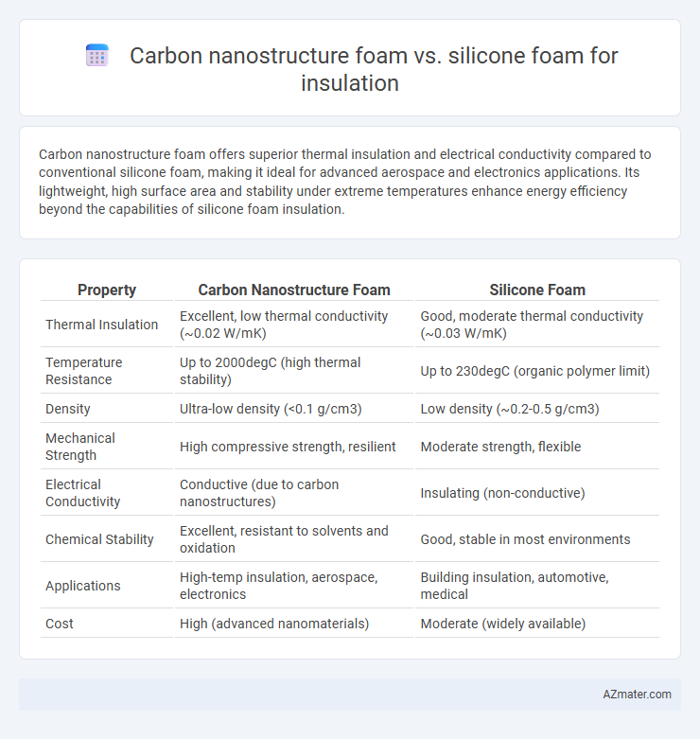Click 'Excellent, resistant to solvents and oxidation' cell
Viewport: 700px width, 739px height.
click(x=294, y=538)
